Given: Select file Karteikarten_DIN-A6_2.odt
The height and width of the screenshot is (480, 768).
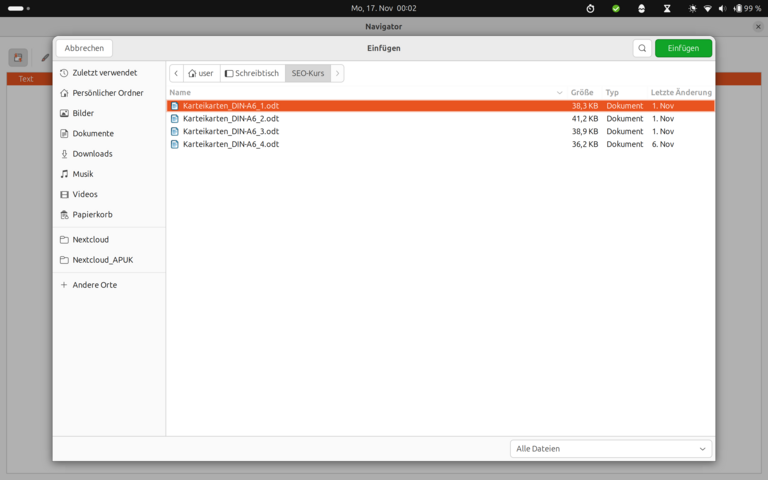Looking at the screenshot, I should [x=230, y=118].
